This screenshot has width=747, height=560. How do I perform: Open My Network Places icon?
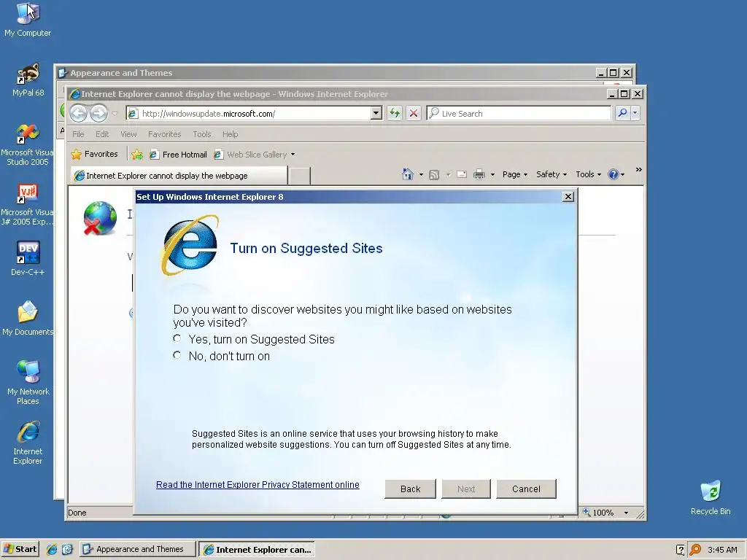pyautogui.click(x=28, y=382)
